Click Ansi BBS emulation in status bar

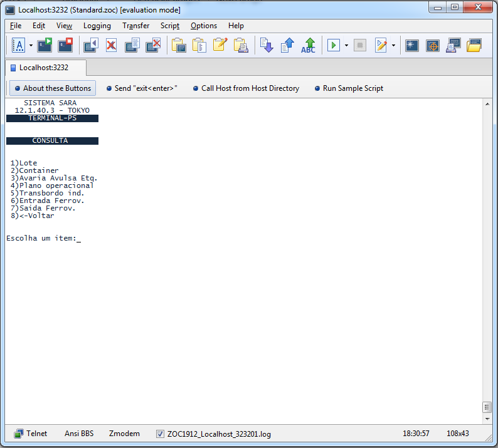click(79, 434)
